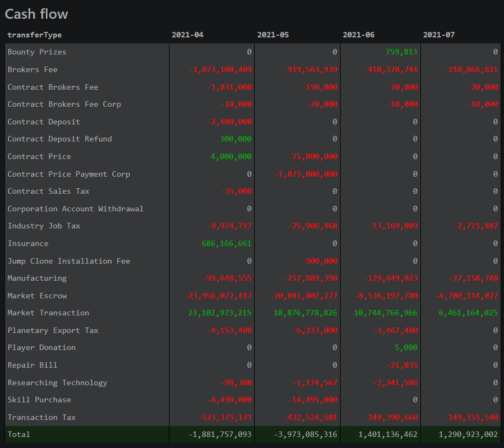Select the 2021-06 total 1,401,136,462

point(387,434)
